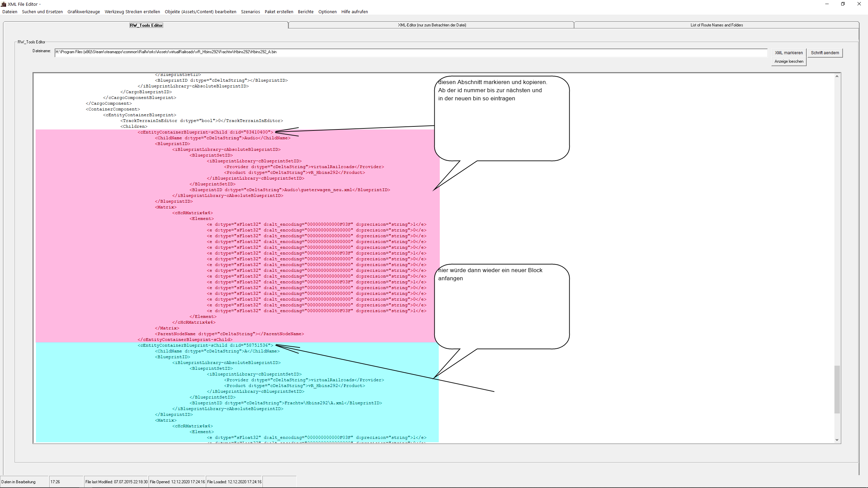Viewport: 868px width, 488px height.
Task: Click the scroll up arrow of XML view
Action: [x=837, y=76]
